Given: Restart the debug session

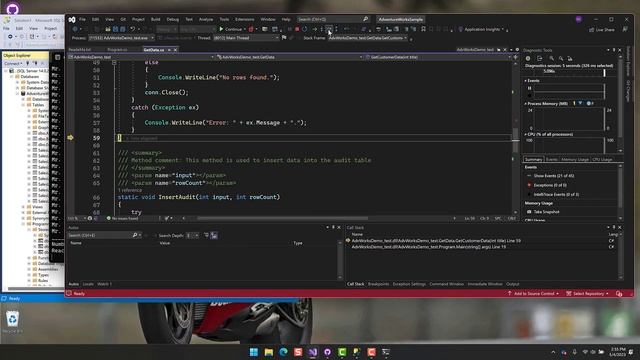Looking at the screenshot, I should pos(304,29).
